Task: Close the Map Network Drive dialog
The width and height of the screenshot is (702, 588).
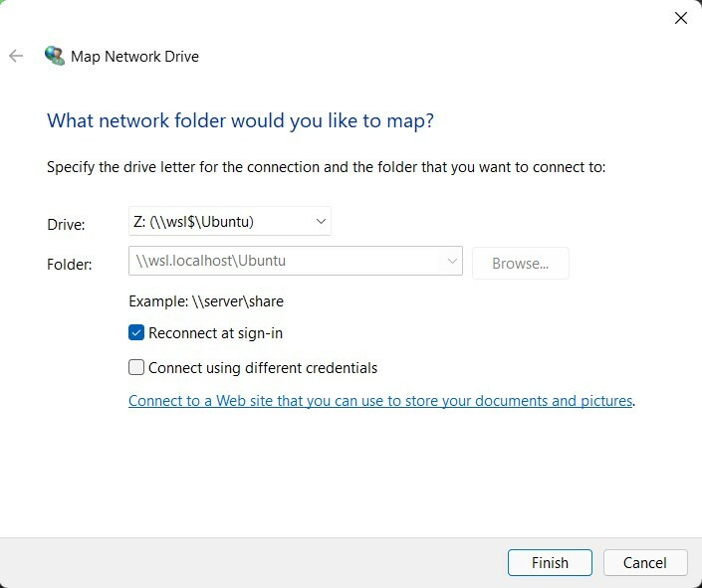Action: tap(680, 18)
